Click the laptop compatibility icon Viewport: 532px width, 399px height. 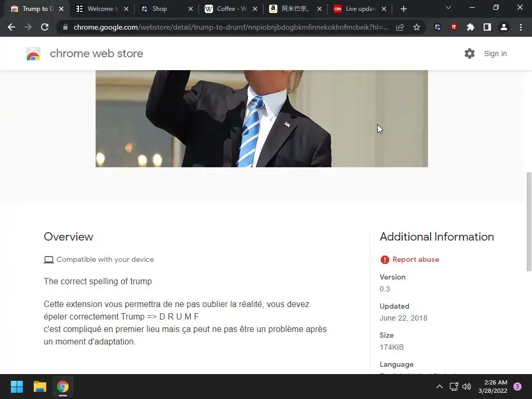coord(49,260)
